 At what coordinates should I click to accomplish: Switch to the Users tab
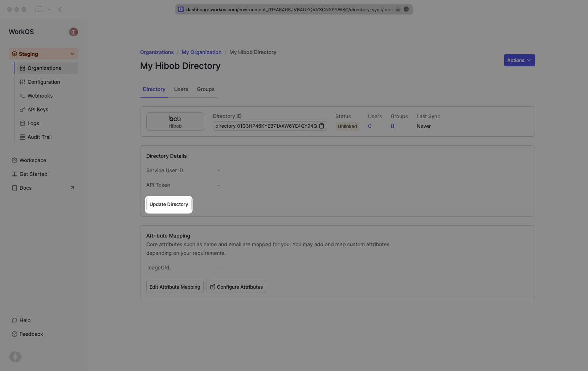181,89
